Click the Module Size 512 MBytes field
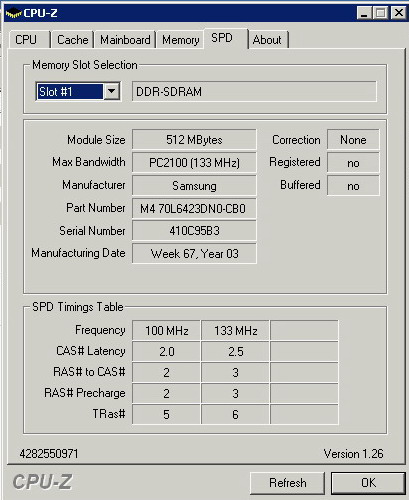 (x=194, y=140)
